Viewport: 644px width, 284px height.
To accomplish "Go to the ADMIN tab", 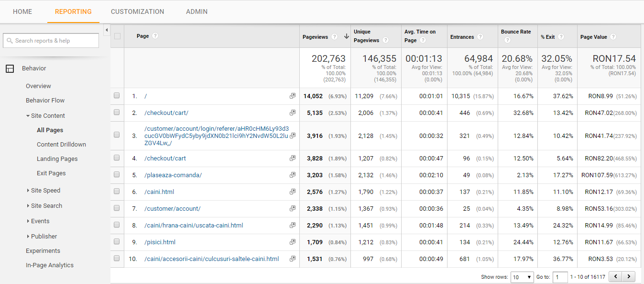I will (197, 11).
